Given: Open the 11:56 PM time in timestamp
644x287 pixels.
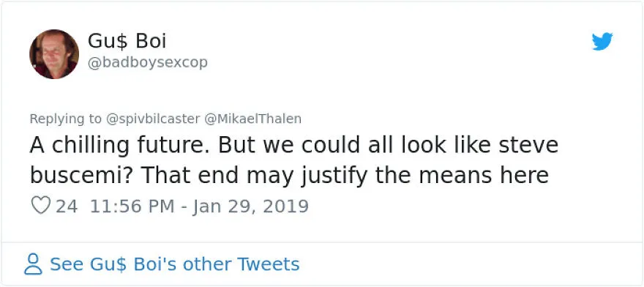Looking at the screenshot, I should click(x=132, y=206).
